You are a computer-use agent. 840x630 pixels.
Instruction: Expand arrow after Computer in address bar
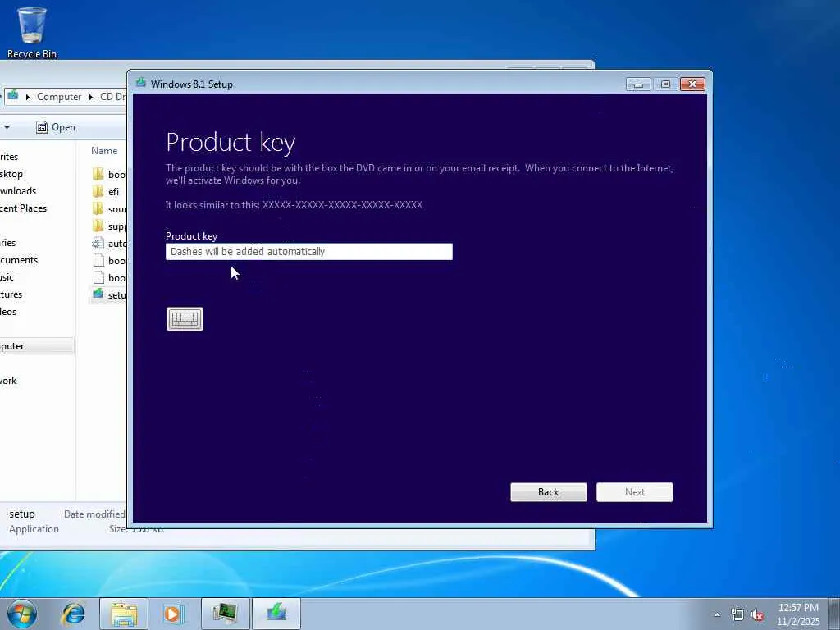coord(90,97)
